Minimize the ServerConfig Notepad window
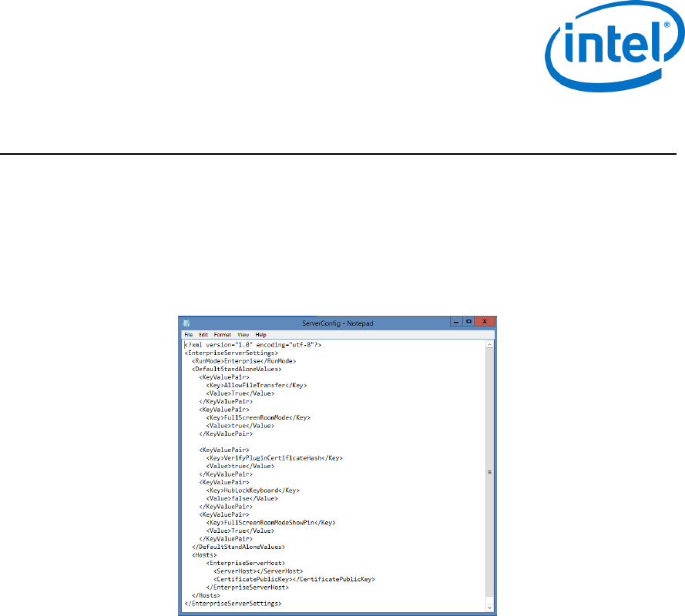The image size is (685, 616). (x=456, y=322)
